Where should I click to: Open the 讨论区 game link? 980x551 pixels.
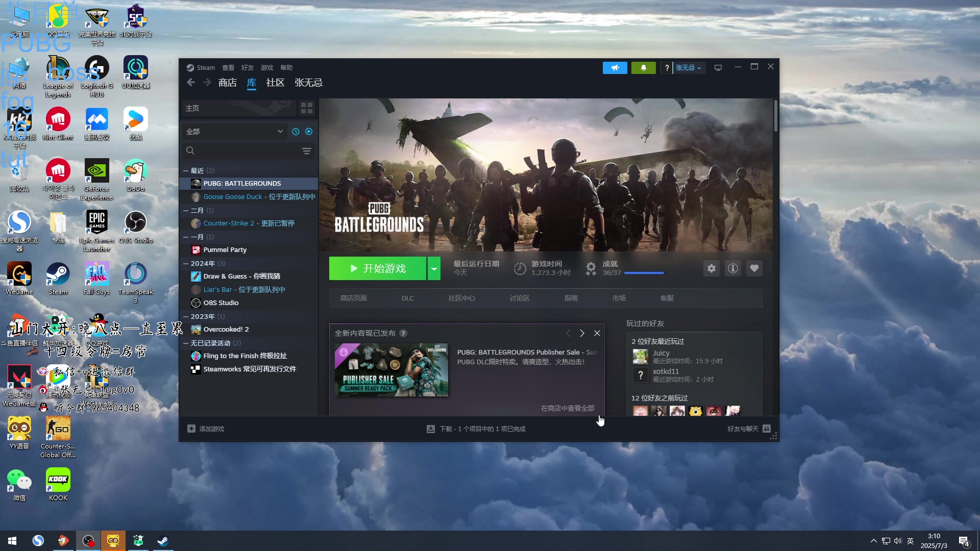tap(520, 298)
